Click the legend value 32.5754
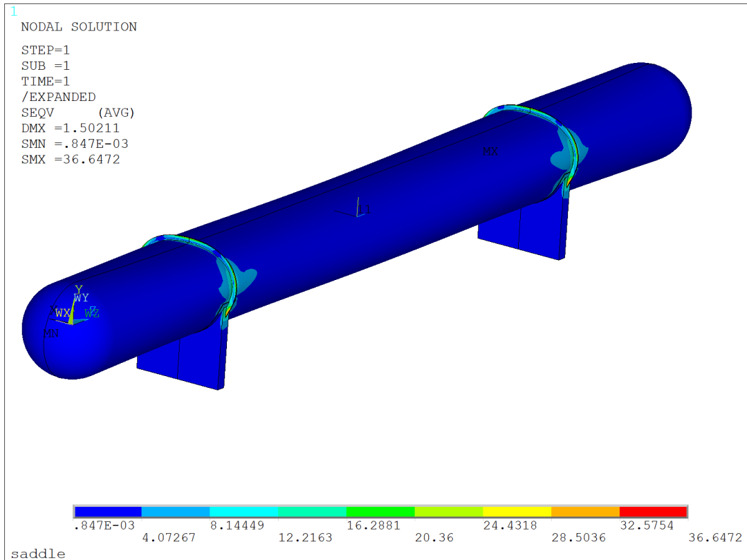 [x=647, y=525]
